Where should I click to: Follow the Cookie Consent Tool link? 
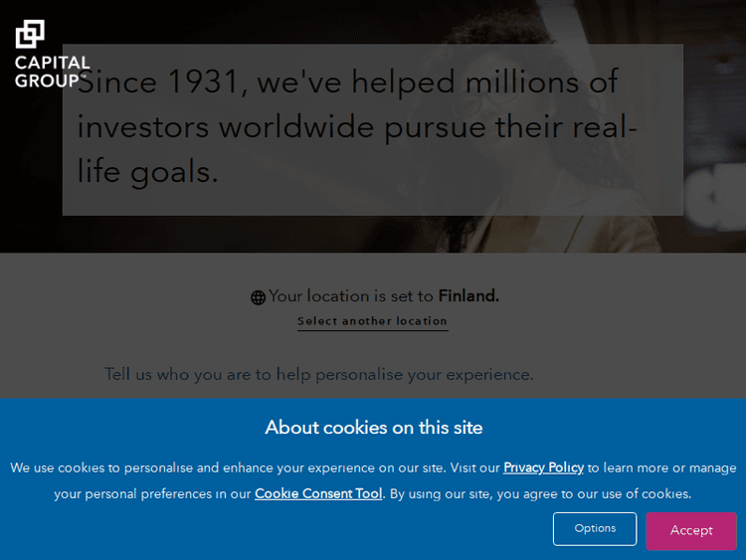pyautogui.click(x=318, y=493)
